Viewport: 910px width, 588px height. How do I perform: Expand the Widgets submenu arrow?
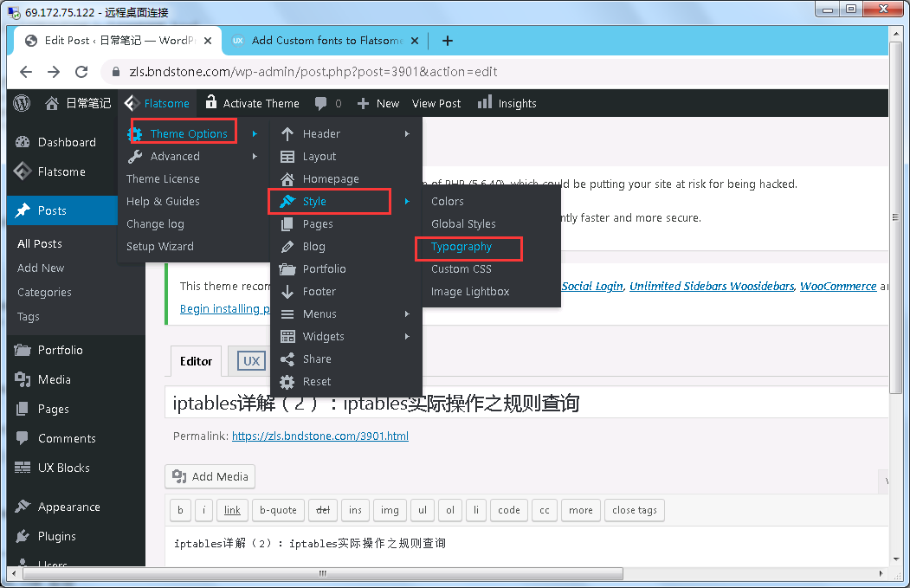(408, 337)
